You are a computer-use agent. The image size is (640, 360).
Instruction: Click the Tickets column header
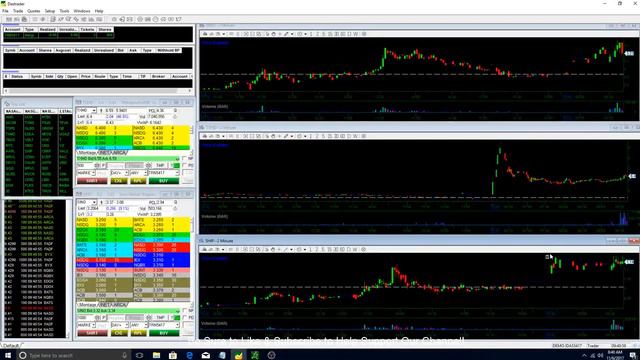pos(87,29)
